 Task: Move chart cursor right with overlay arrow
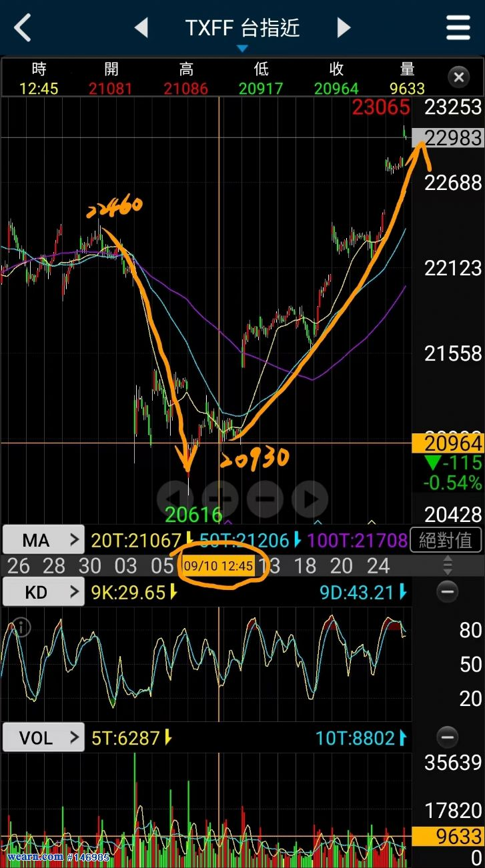310,498
